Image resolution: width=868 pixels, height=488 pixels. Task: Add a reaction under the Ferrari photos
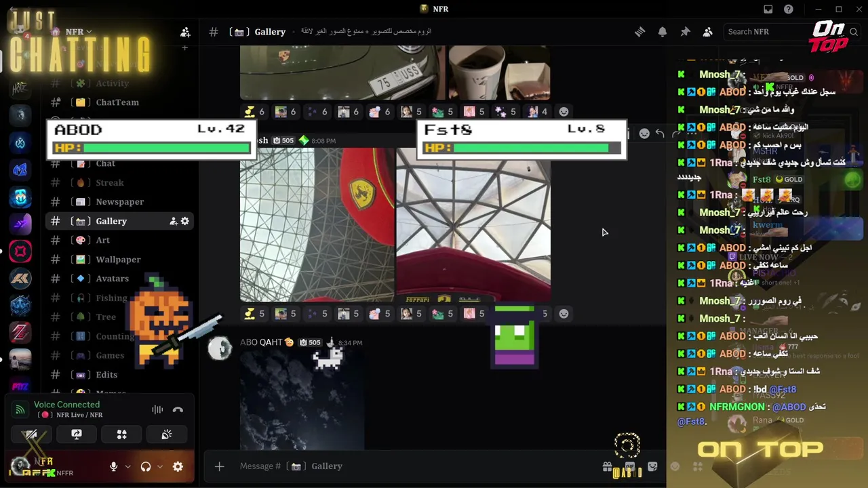click(564, 314)
